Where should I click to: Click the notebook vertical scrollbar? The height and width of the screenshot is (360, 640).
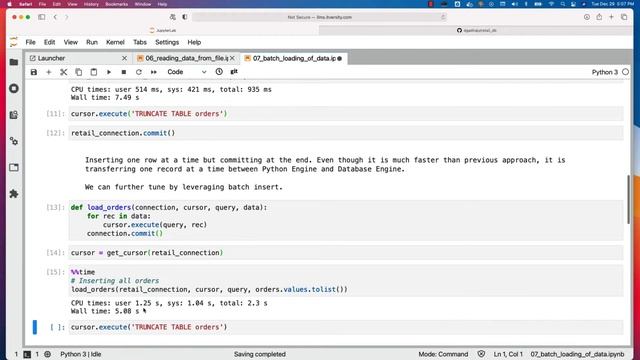(x=629, y=199)
